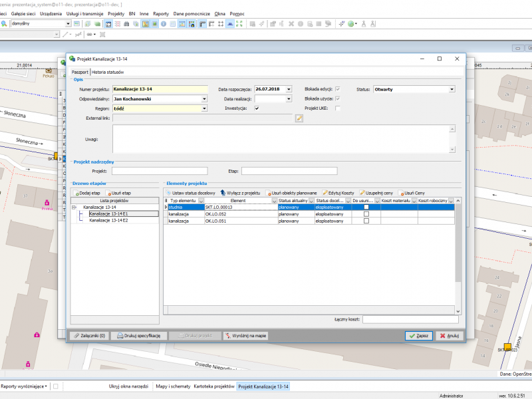Open the Urządzenia menu
This screenshot has width=532, height=399.
pos(51,13)
